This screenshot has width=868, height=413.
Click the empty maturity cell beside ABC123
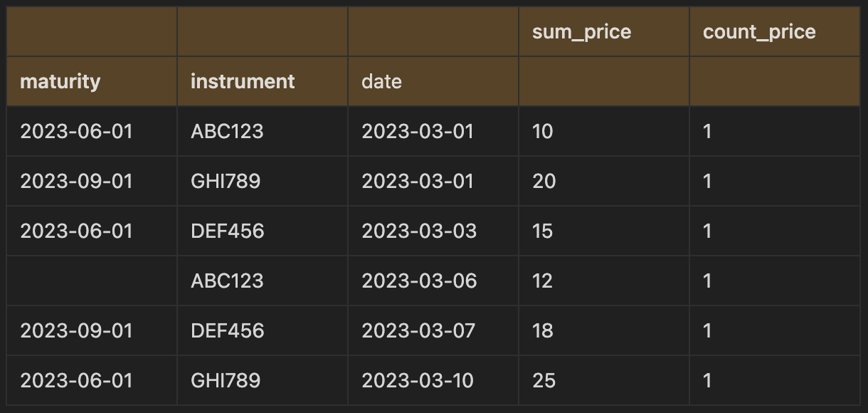92,281
